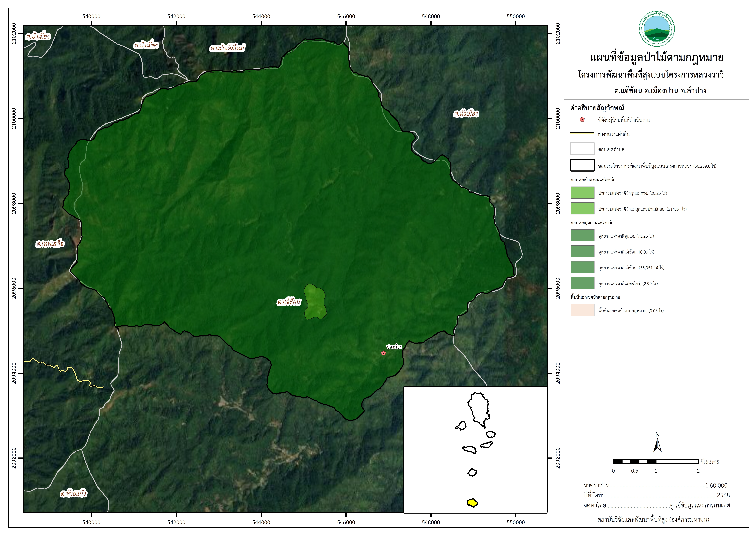
Task: Click the 0.5 mark under the scale bar
Action: [x=634, y=471]
